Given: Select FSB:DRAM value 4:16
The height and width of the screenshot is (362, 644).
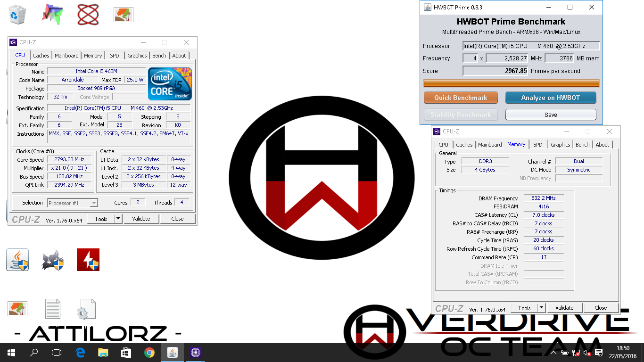Looking at the screenshot, I should (544, 206).
